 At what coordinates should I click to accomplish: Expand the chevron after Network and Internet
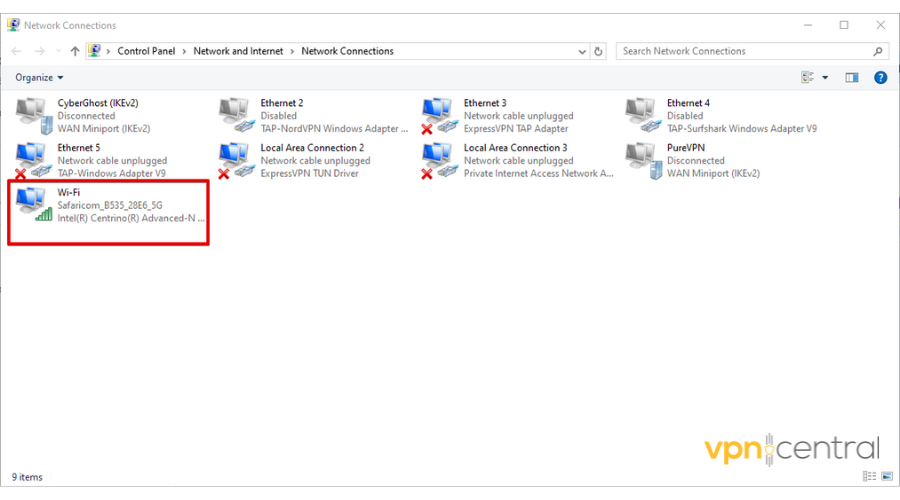(x=292, y=51)
